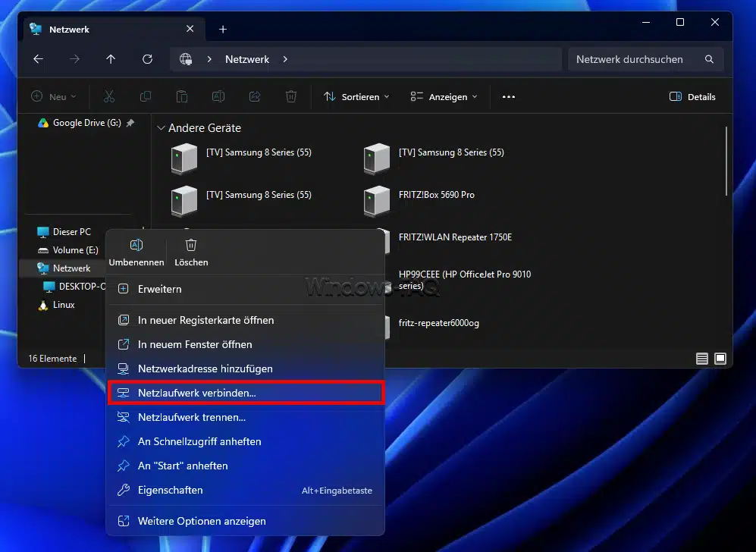Select FRITZ!WLAN Repeater 1750E device
The image size is (756, 552).
pos(455,237)
